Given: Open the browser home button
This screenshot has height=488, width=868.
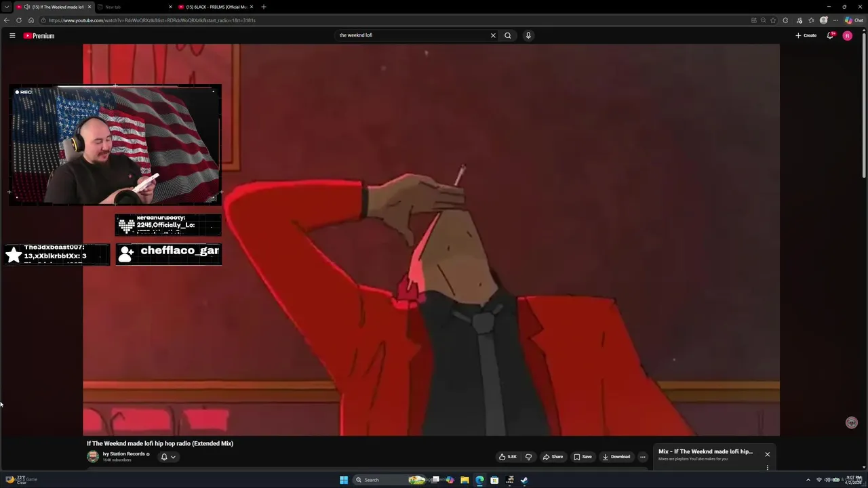Looking at the screenshot, I should click(31, 20).
